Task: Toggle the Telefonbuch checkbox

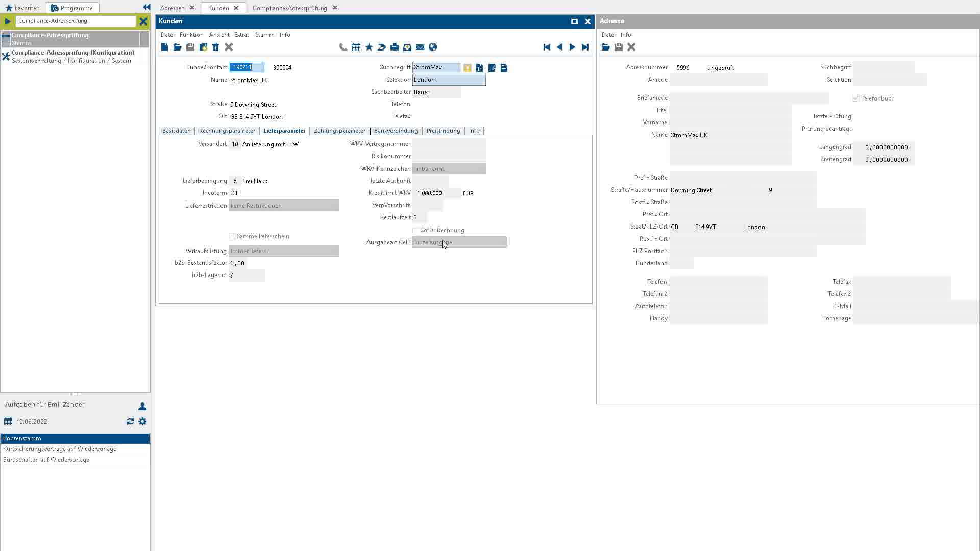Action: click(x=856, y=98)
